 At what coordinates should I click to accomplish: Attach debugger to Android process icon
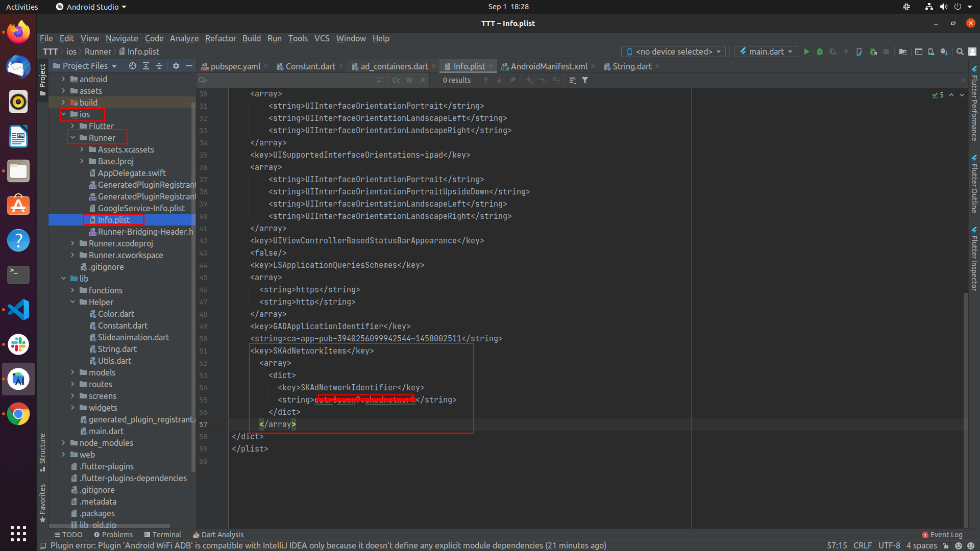[x=873, y=52]
